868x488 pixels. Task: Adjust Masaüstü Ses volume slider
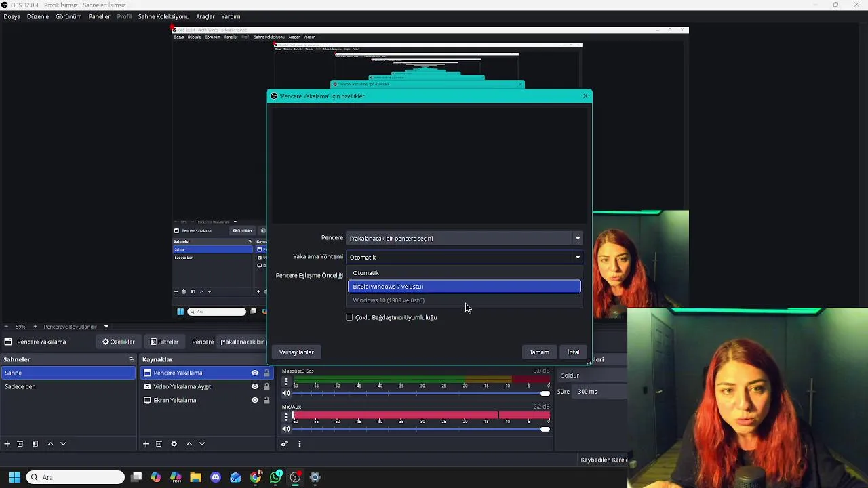pyautogui.click(x=421, y=393)
